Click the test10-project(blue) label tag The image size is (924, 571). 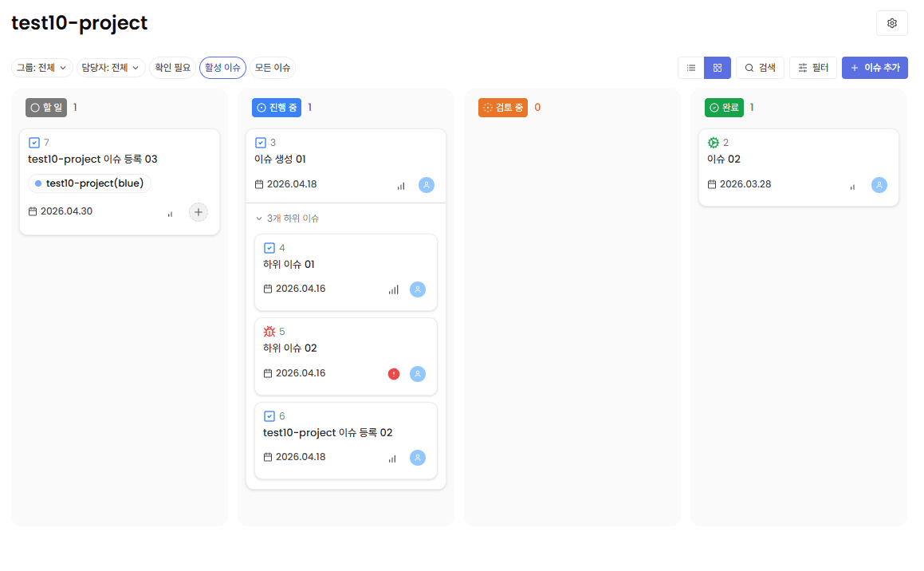89,183
